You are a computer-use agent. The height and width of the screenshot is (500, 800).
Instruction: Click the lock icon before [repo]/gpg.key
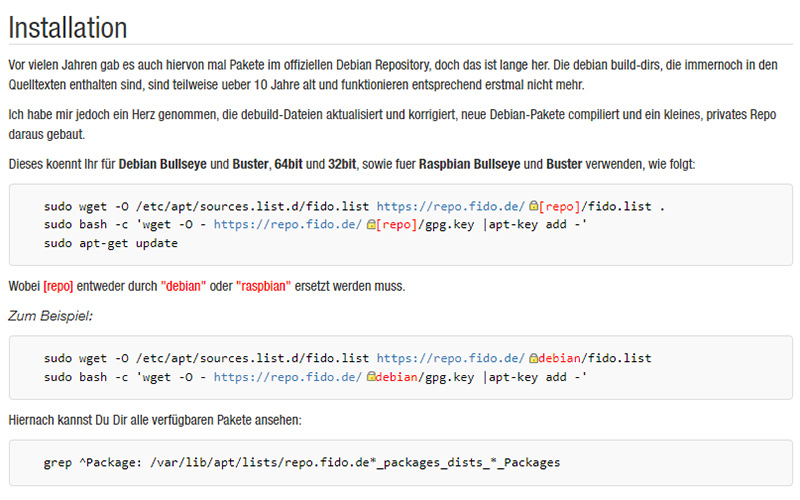371,224
